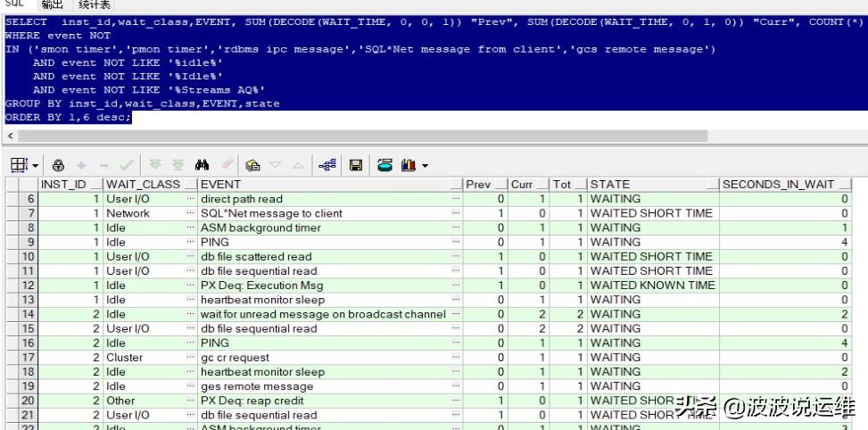
Task: Click the Fetch next page double-arrow icon
Action: point(154,165)
